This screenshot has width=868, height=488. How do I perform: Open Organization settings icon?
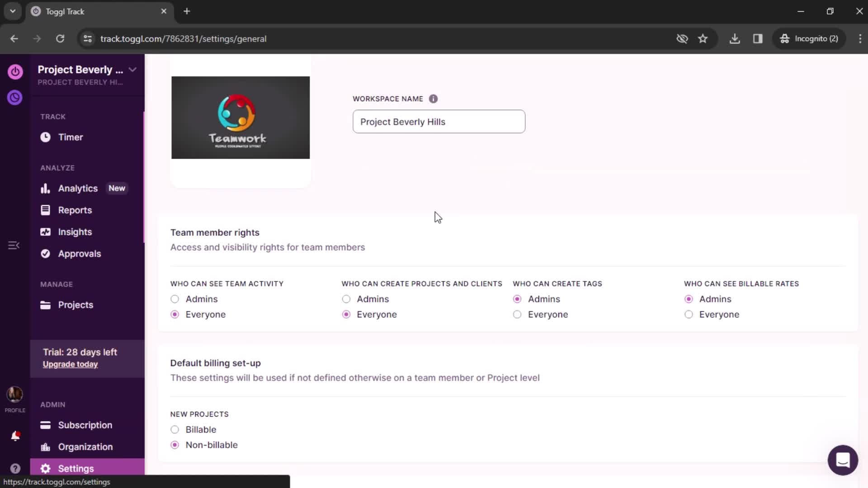(x=46, y=447)
